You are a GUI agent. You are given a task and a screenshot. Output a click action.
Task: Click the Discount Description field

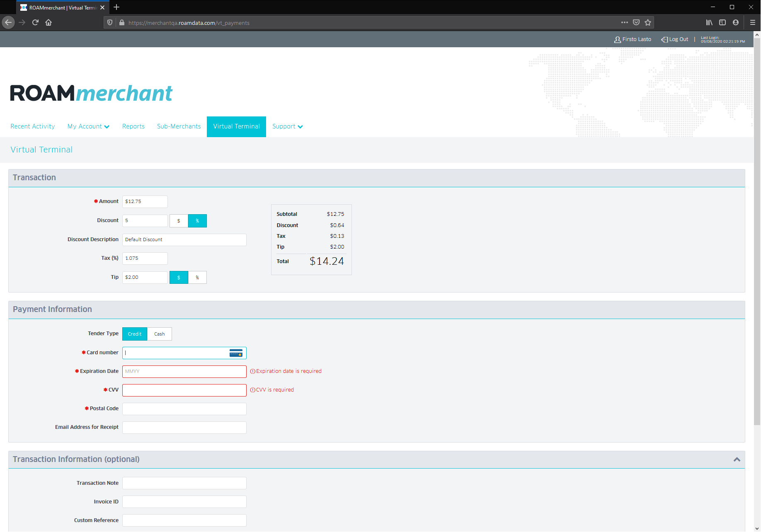184,240
